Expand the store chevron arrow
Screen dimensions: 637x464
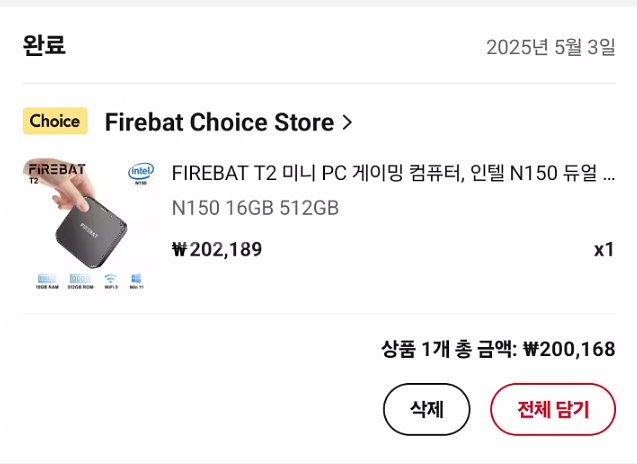(x=347, y=123)
